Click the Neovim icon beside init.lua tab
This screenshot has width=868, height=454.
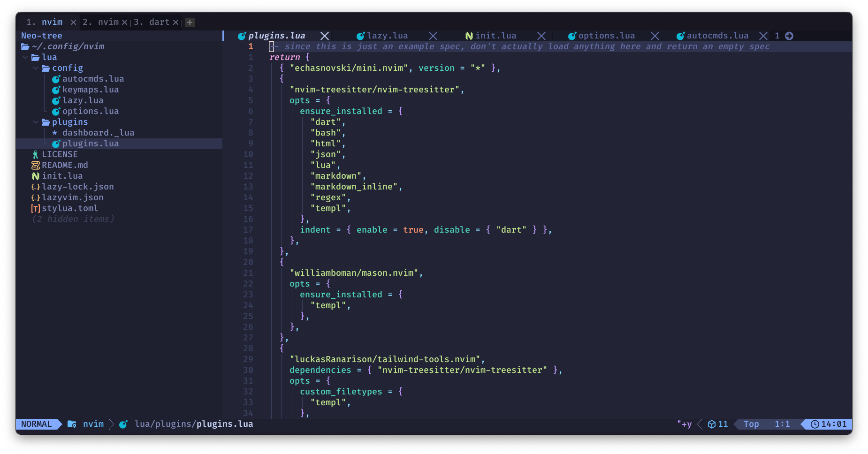(469, 36)
